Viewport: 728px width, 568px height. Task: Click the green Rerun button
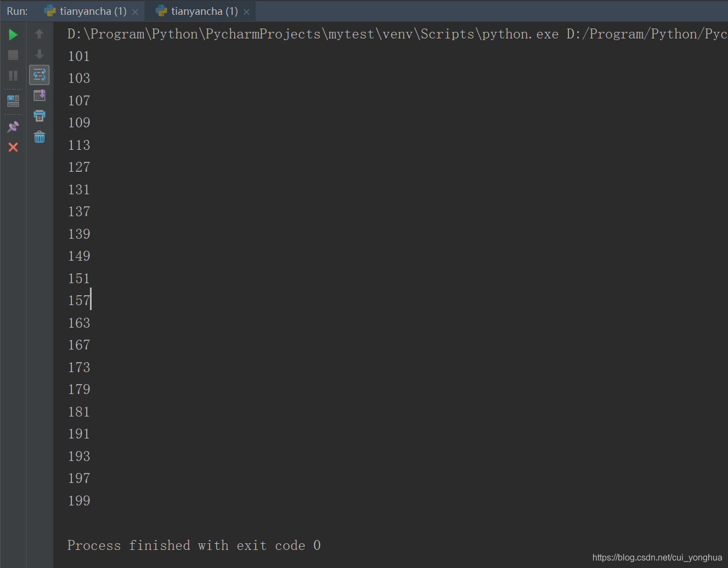pos(13,35)
